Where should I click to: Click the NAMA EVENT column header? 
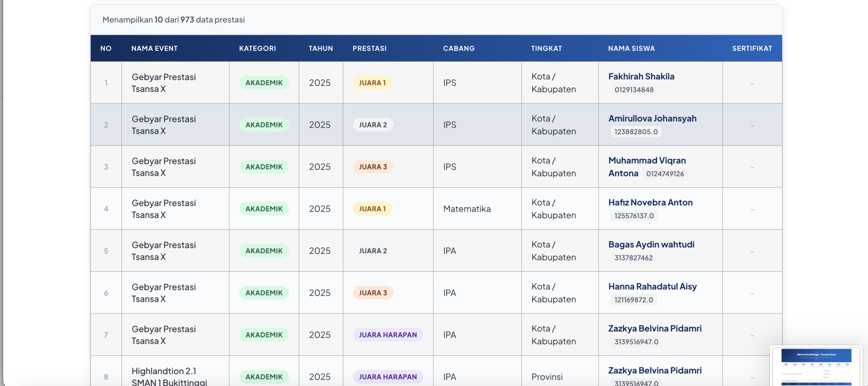pos(154,48)
